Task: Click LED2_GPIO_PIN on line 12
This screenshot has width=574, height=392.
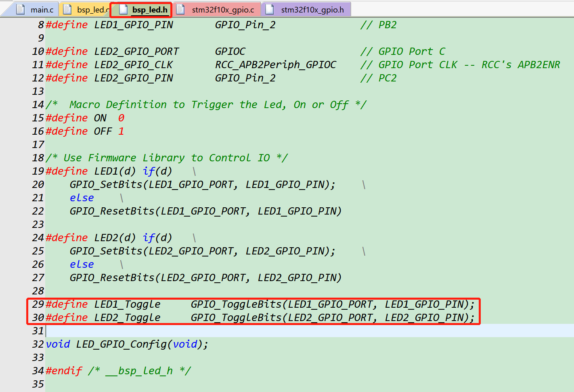Action: [134, 78]
